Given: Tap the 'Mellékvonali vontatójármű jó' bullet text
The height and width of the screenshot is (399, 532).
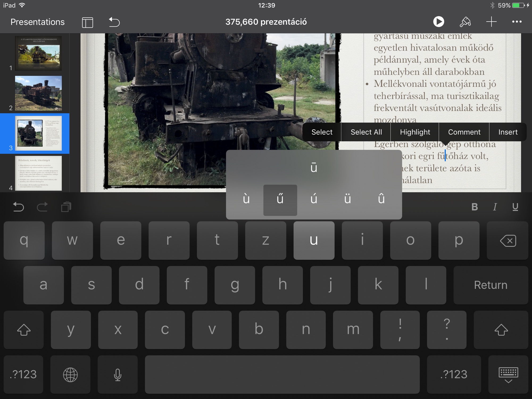Looking at the screenshot, I should (x=435, y=84).
